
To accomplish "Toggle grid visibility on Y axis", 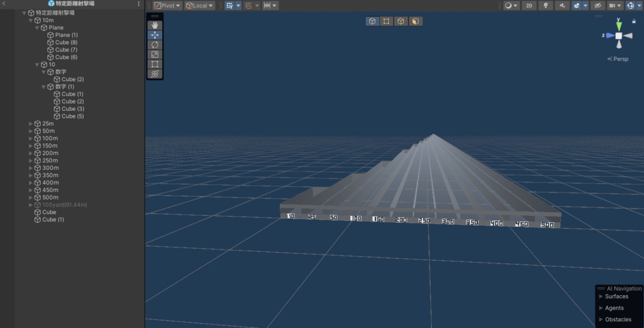I will pyautogui.click(x=230, y=6).
